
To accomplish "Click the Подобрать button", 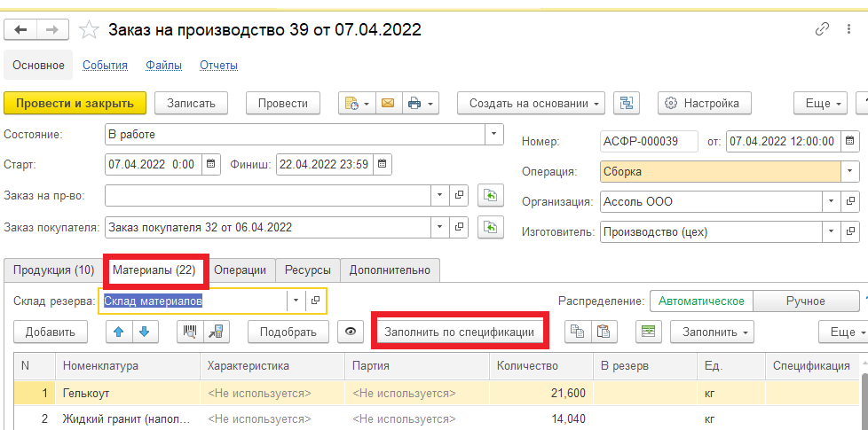I will click(x=288, y=332).
